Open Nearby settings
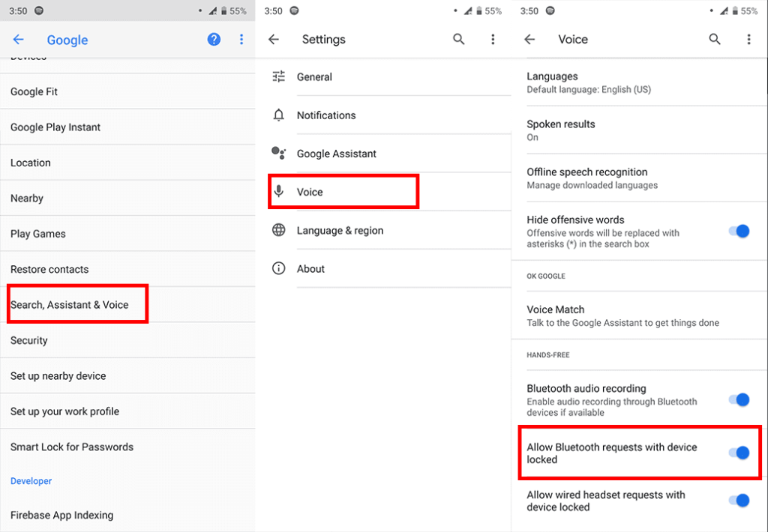Image resolution: width=768 pixels, height=532 pixels. pyautogui.click(x=127, y=199)
